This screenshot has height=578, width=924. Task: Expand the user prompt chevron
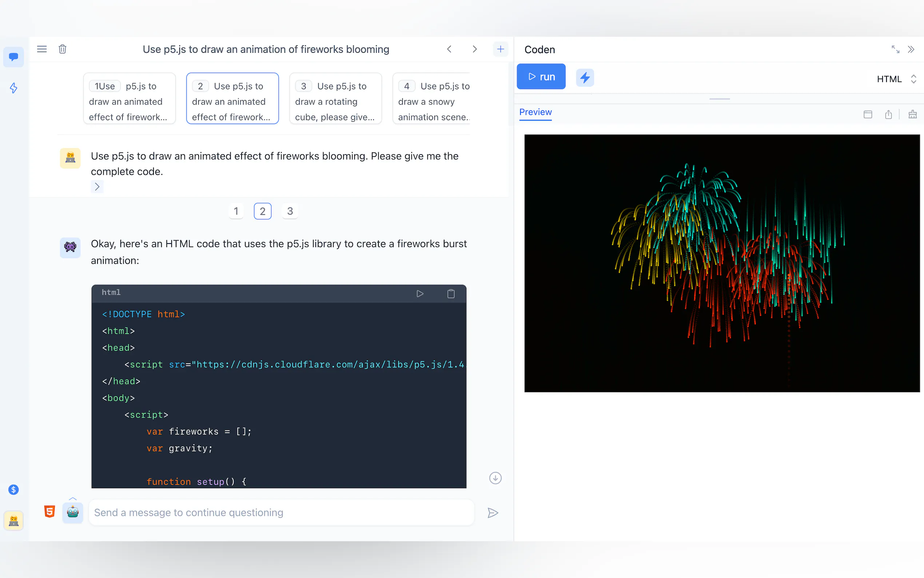[x=97, y=187]
